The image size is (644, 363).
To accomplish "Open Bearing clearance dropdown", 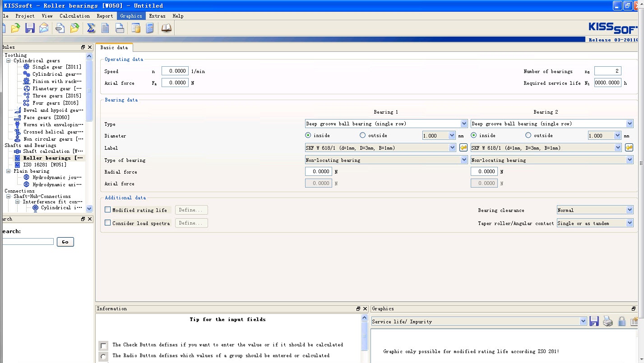I will coord(595,210).
